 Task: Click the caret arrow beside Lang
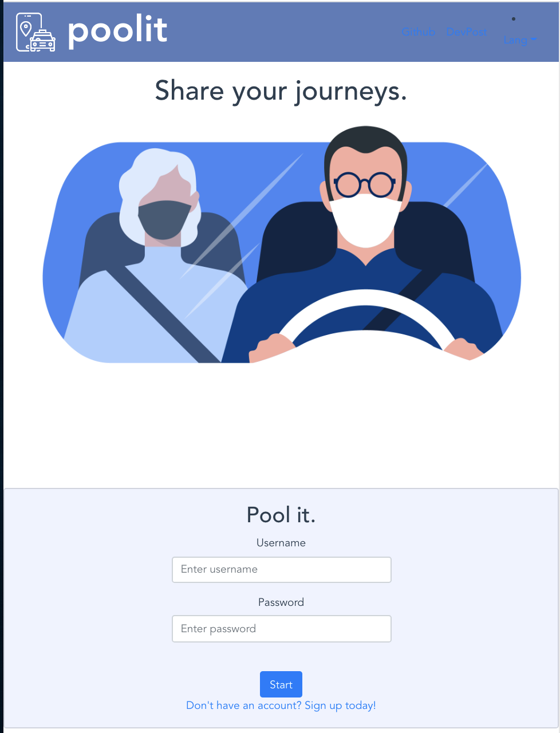534,40
